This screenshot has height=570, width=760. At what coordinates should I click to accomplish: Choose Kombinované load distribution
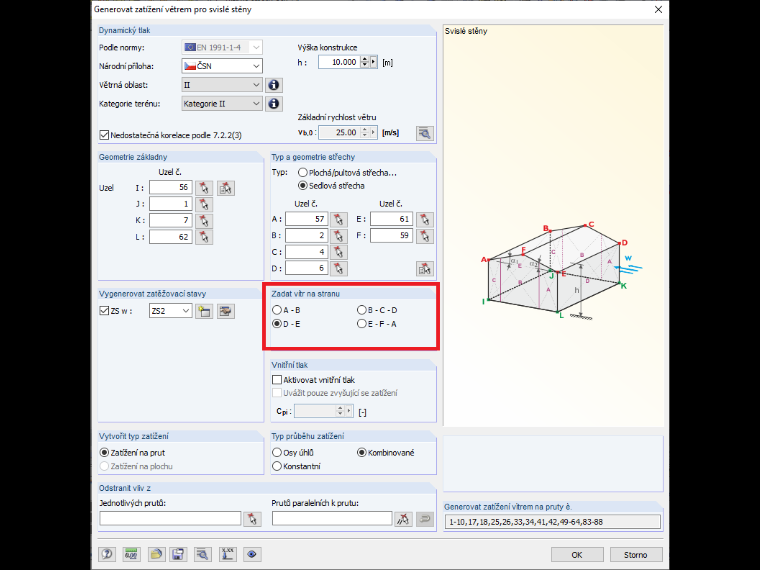362,453
